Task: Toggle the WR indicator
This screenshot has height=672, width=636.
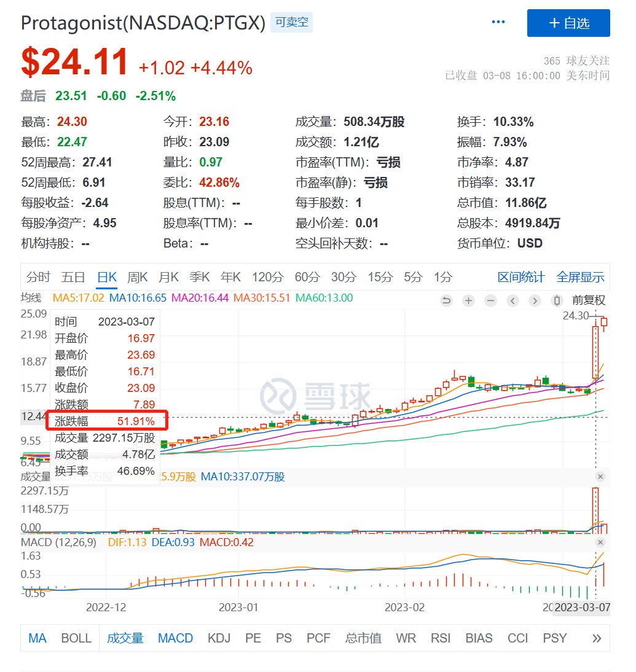Action: (x=406, y=638)
